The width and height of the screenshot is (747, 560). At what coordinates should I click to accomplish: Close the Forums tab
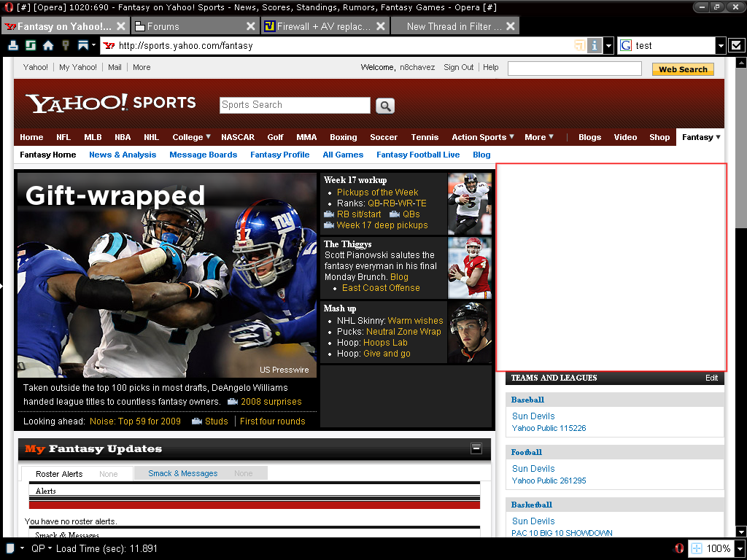click(x=251, y=26)
